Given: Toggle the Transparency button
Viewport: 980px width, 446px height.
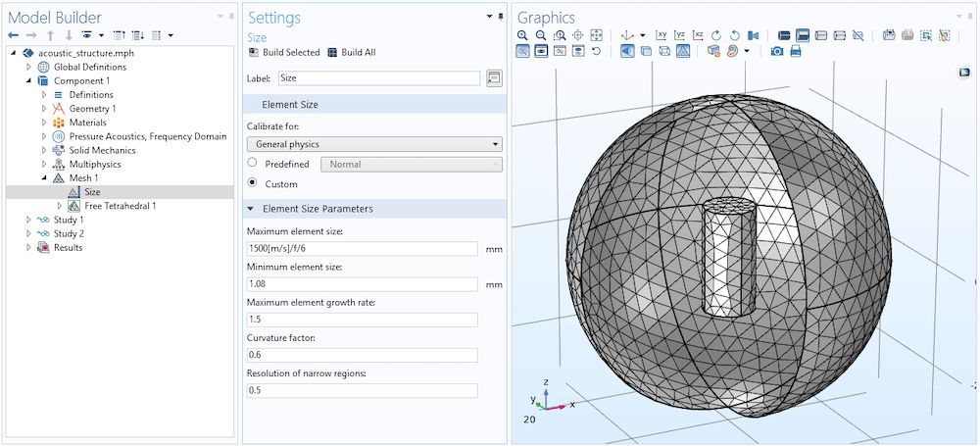Looking at the screenshot, I should point(646,51).
